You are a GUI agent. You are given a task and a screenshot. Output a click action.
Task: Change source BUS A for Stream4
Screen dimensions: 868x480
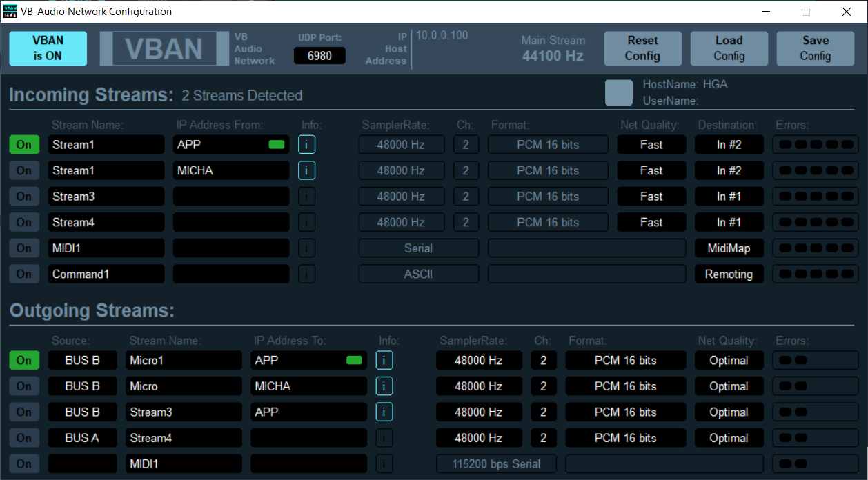83,438
